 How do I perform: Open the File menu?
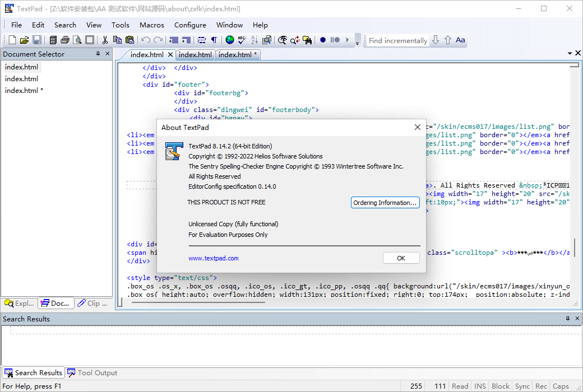tap(16, 25)
